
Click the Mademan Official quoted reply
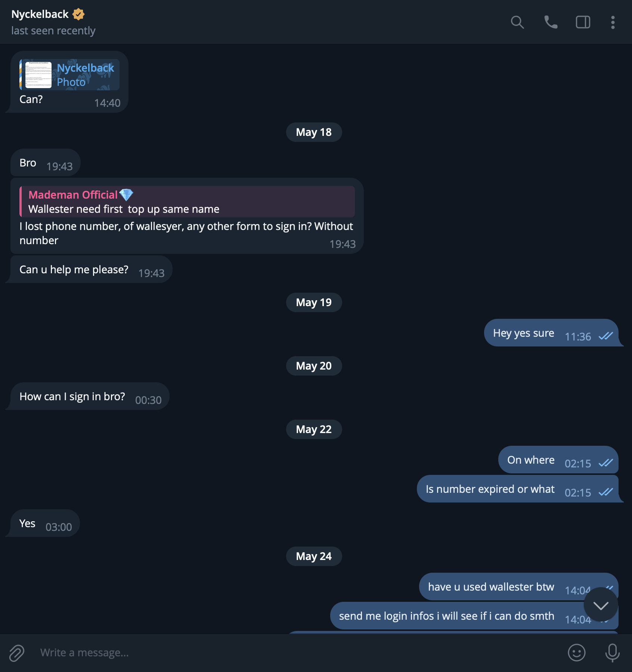tap(187, 202)
